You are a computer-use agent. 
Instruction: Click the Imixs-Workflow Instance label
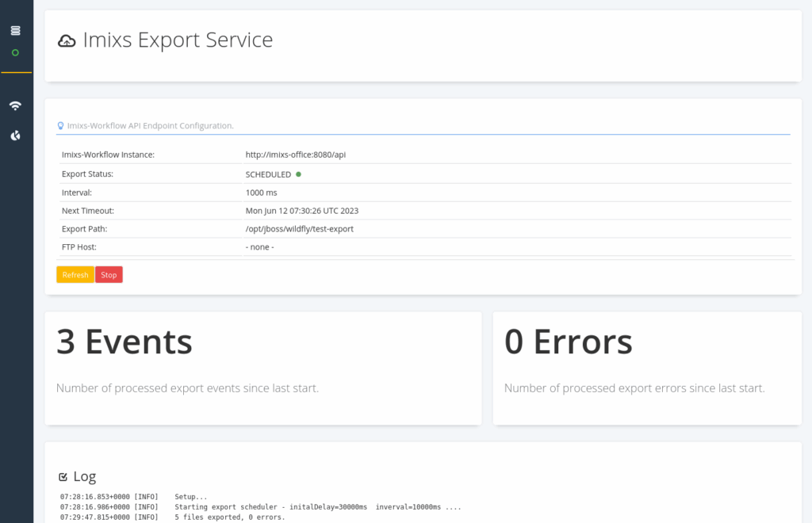tap(108, 155)
